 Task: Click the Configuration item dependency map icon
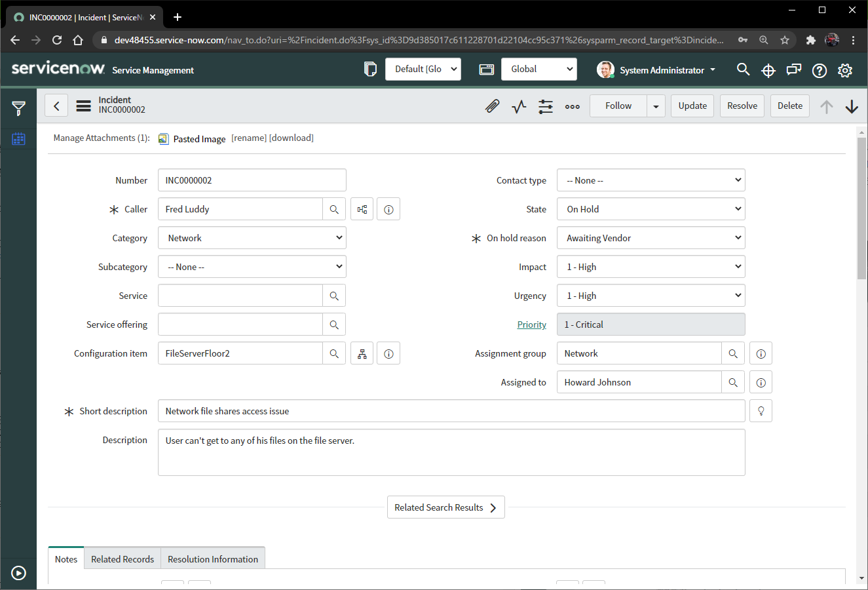(362, 353)
